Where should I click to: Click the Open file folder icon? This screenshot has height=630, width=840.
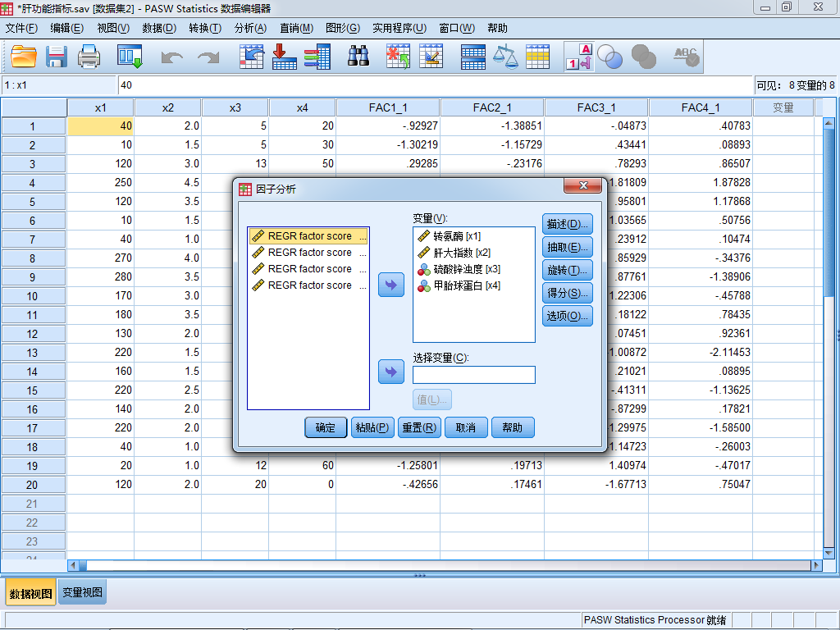[x=24, y=57]
